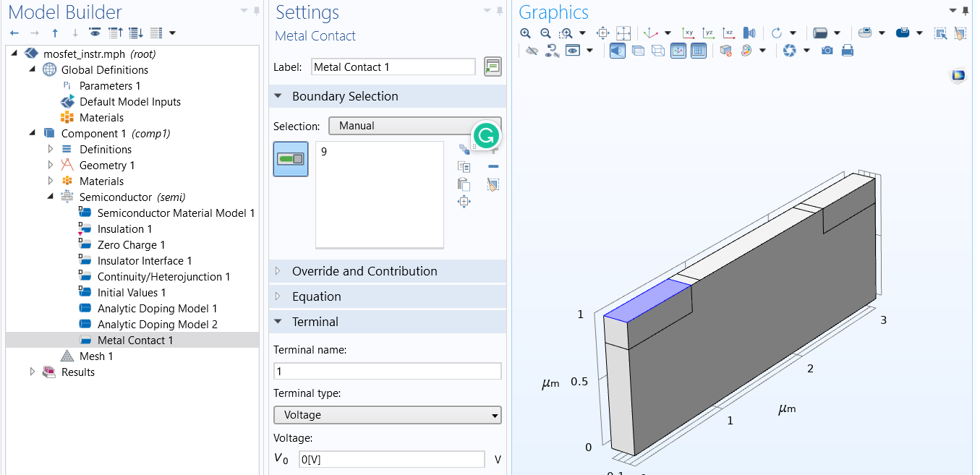This screenshot has width=980, height=475.
Task: Select the Mesh 1 node
Action: [96, 356]
